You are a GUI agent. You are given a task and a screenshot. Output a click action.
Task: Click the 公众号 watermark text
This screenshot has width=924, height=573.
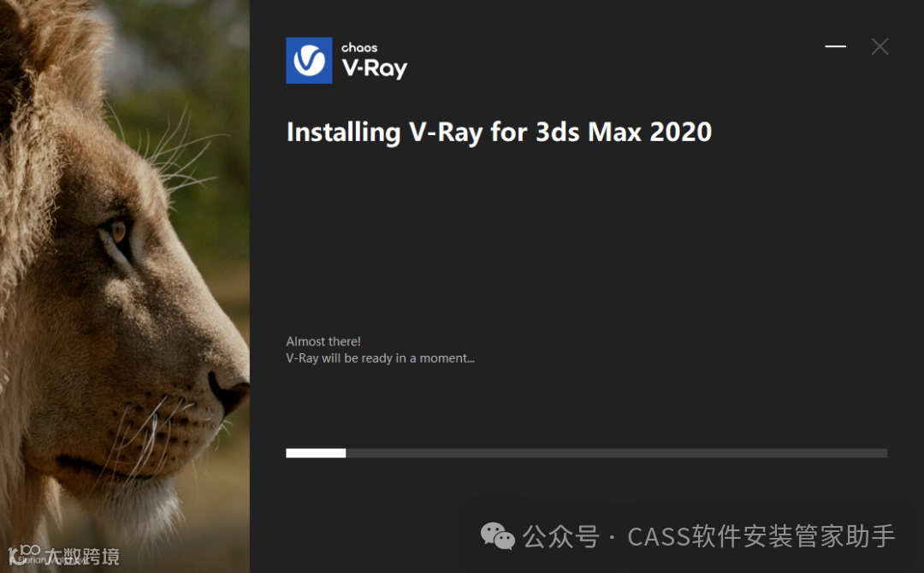(561, 536)
